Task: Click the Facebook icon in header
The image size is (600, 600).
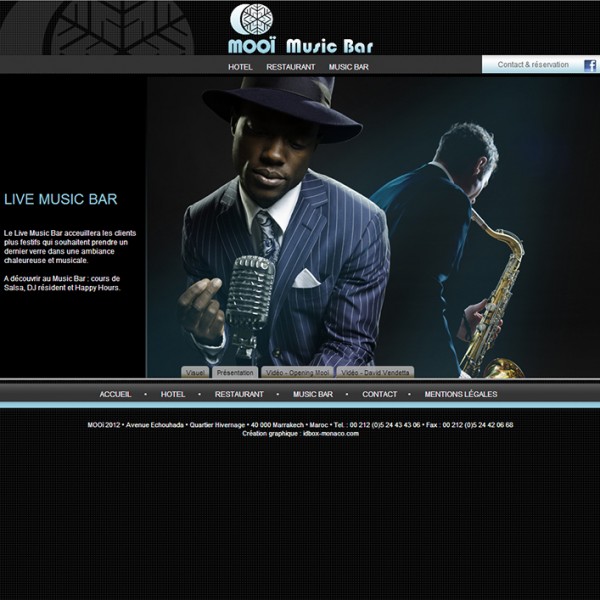Action: pyautogui.click(x=590, y=65)
